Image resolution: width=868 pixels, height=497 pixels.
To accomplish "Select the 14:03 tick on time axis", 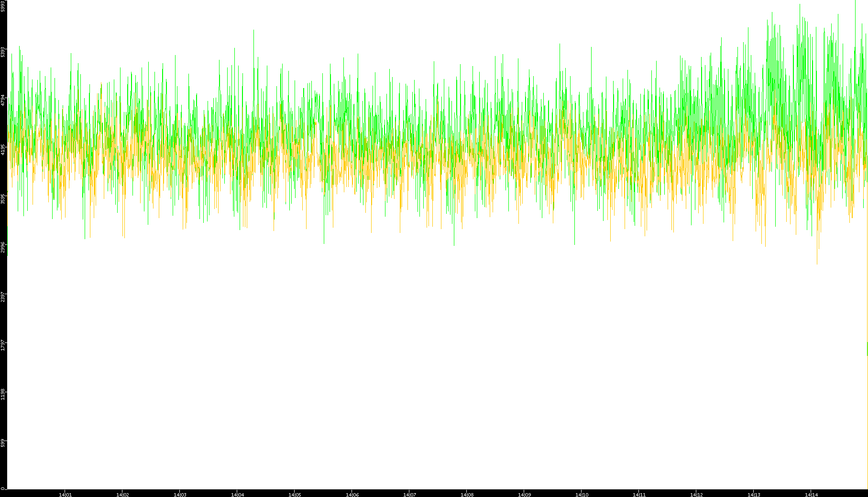I will click(180, 495).
